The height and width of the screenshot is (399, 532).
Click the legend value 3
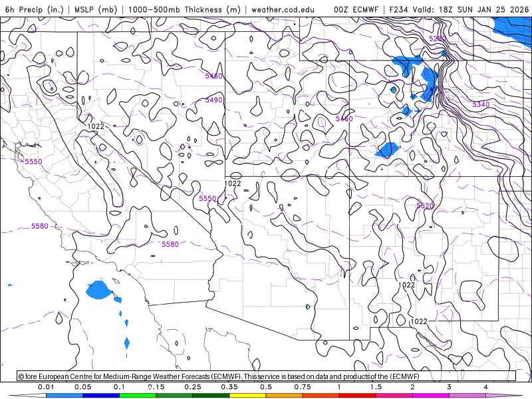click(x=450, y=387)
